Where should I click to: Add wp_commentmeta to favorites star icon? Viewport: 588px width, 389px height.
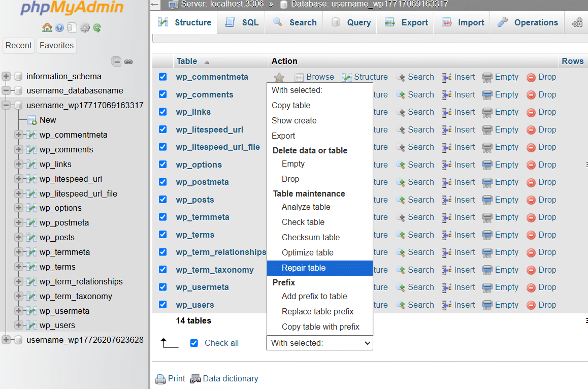279,77
